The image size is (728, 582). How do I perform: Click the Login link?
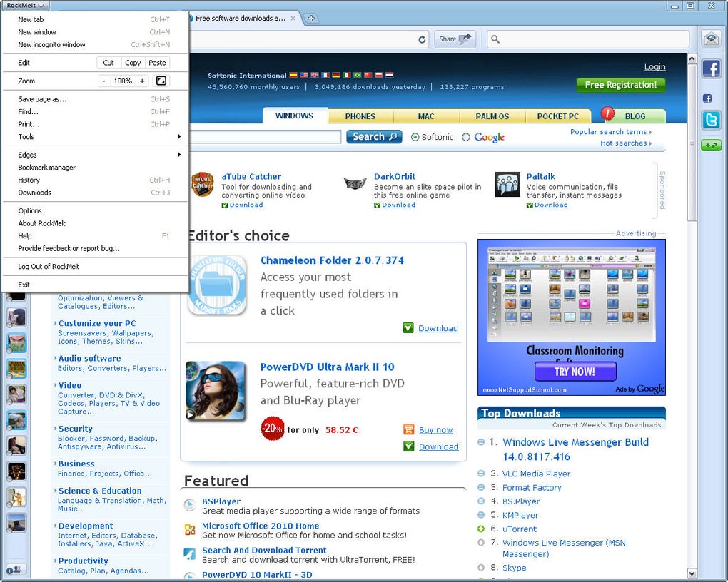point(654,67)
